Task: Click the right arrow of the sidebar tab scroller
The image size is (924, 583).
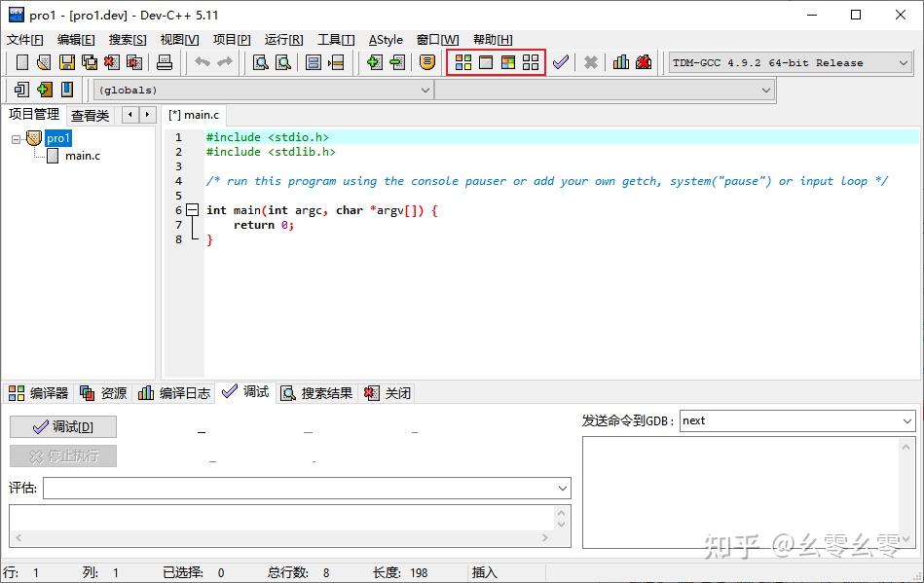Action: tap(147, 114)
